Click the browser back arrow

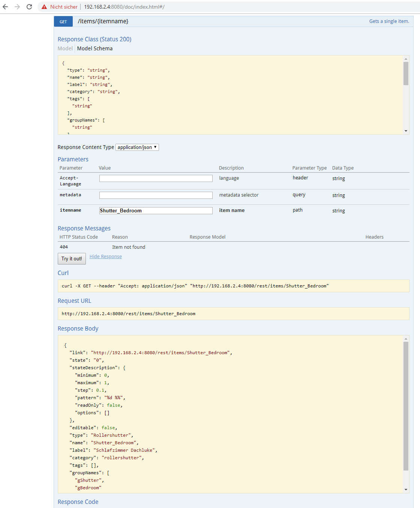pyautogui.click(x=5, y=7)
